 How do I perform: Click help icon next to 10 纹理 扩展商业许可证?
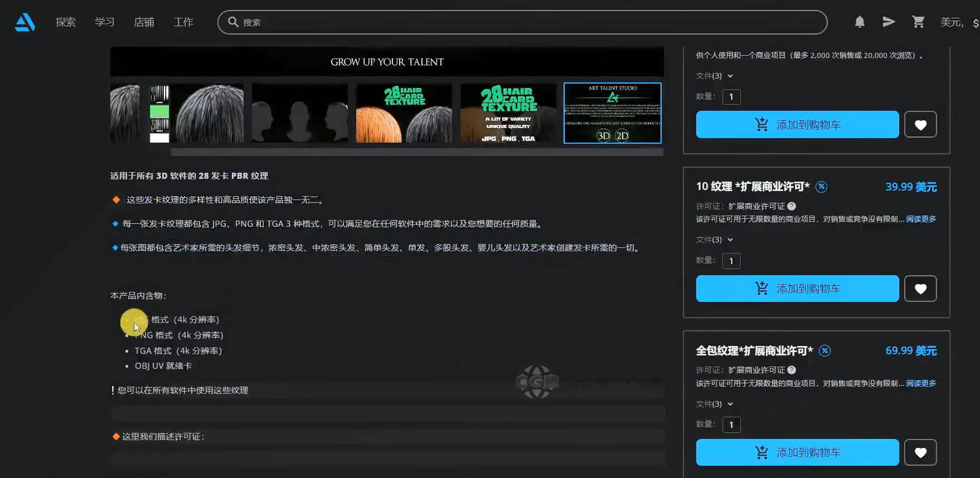click(792, 206)
